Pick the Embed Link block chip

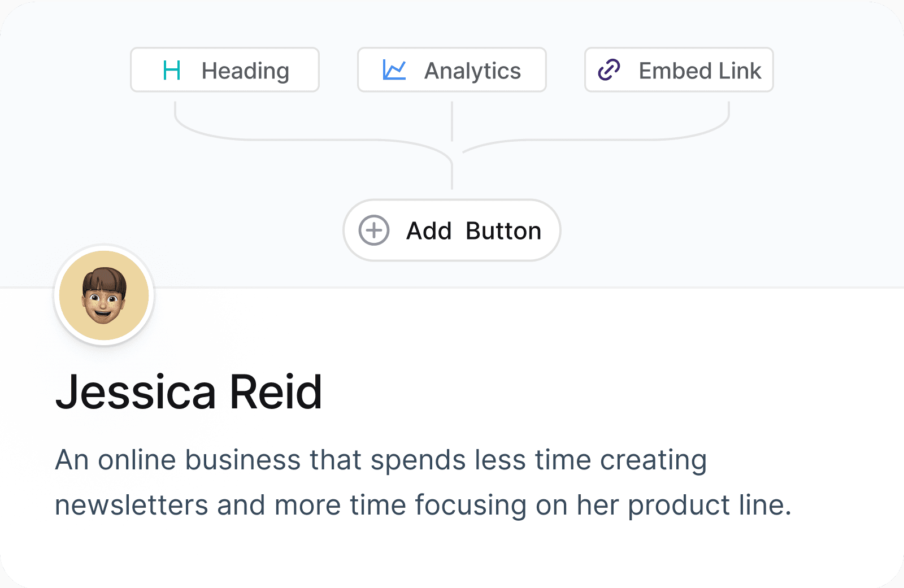(x=679, y=70)
